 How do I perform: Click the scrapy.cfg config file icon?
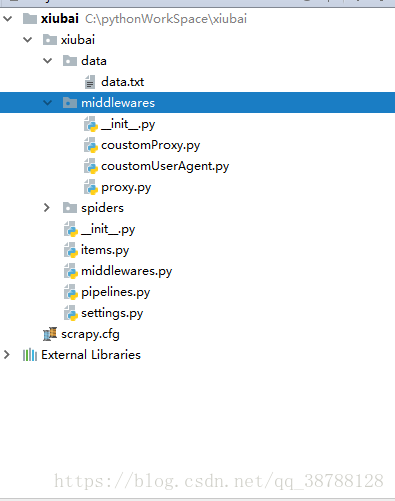click(50, 334)
